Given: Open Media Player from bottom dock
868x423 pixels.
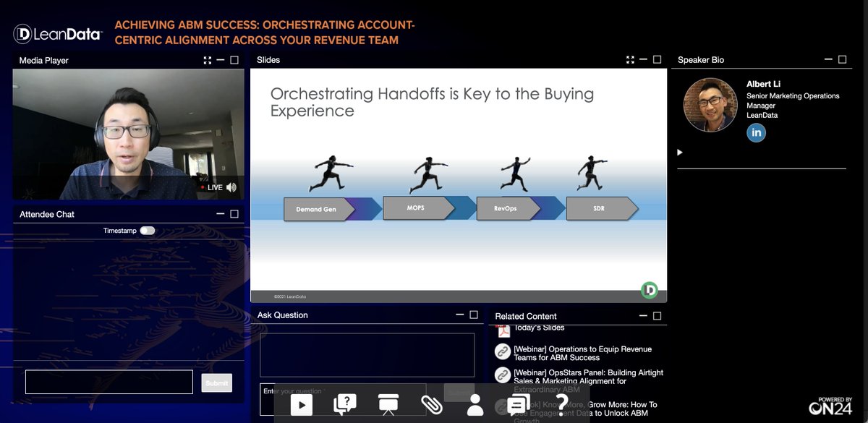Looking at the screenshot, I should pyautogui.click(x=302, y=406).
